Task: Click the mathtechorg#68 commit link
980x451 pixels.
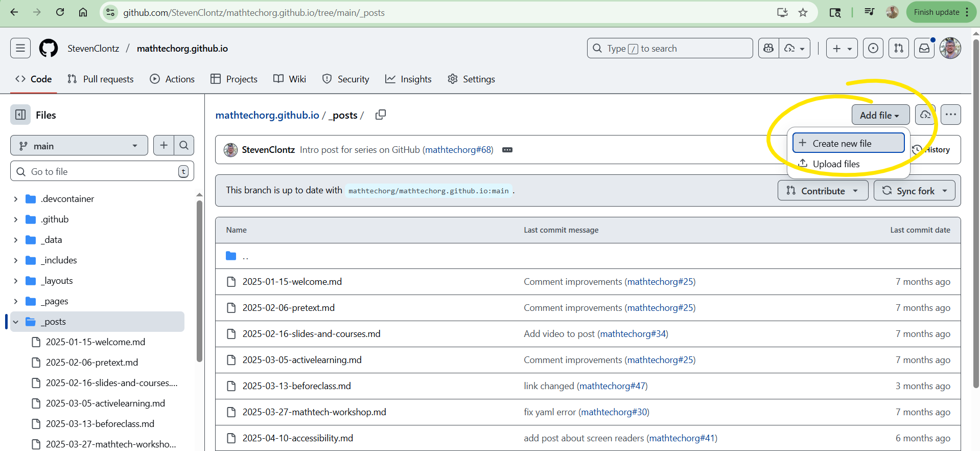Action: 458,150
